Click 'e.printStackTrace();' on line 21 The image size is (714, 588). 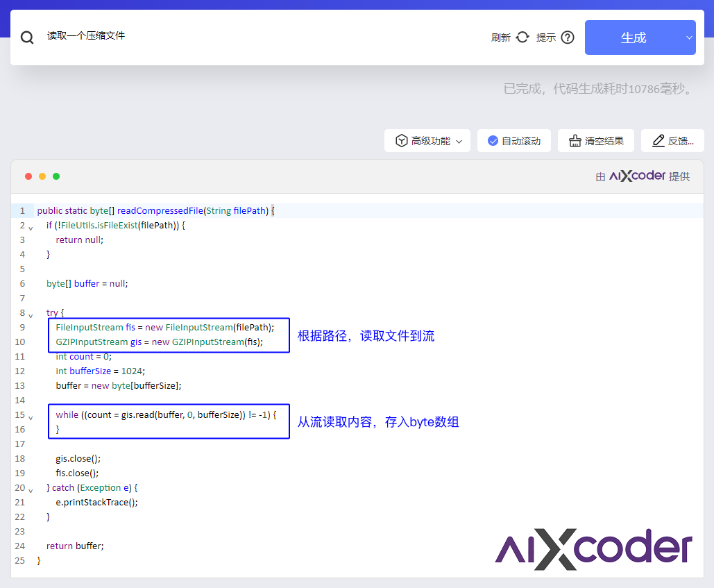click(96, 502)
